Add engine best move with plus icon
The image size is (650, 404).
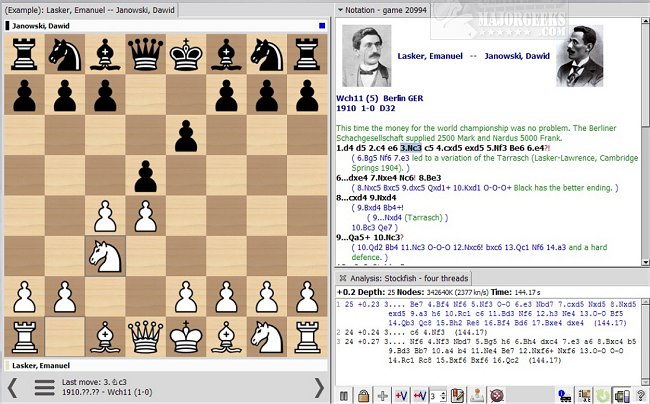pos(383,396)
